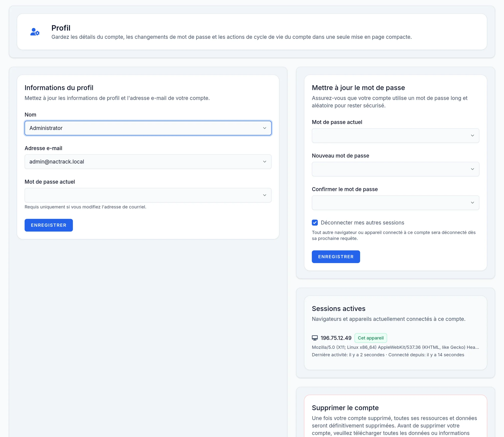Click ENREGISTRER under the password update form
The width and height of the screenshot is (504, 437).
point(336,257)
